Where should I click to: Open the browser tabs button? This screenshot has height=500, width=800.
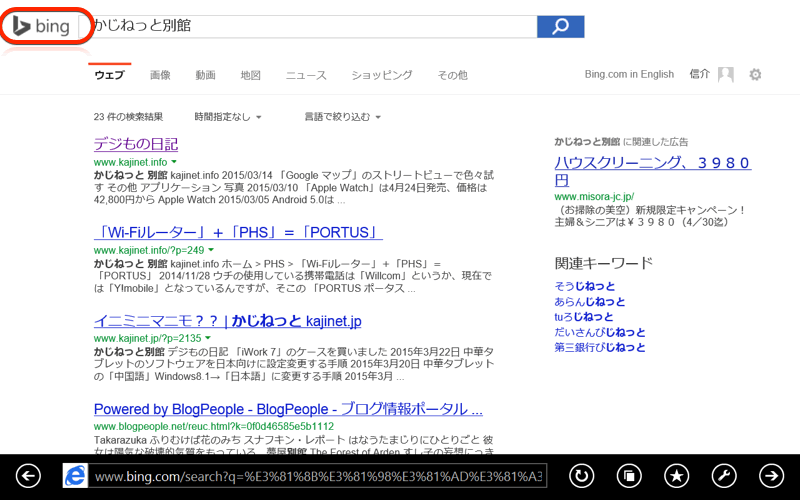629,475
